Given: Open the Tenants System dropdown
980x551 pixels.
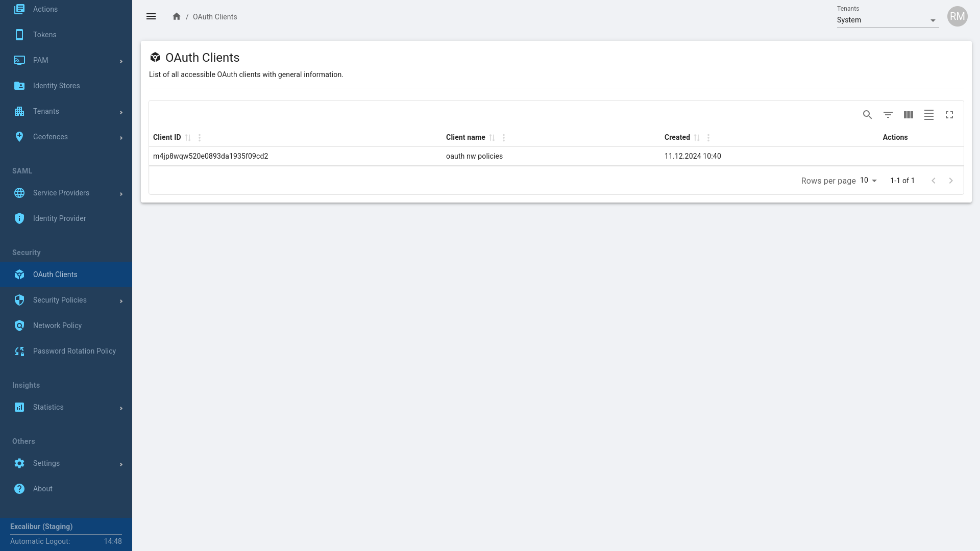Looking at the screenshot, I should click(x=887, y=20).
